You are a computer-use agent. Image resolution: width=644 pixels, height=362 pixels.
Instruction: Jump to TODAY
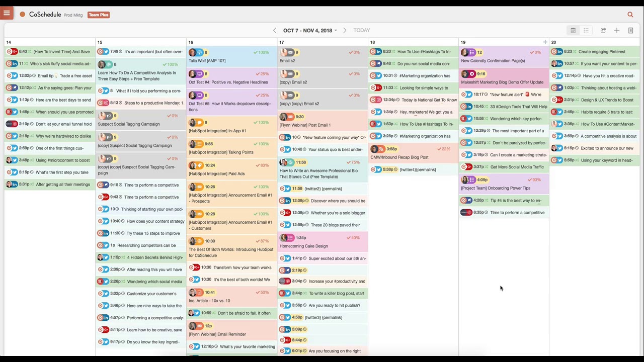[361, 31]
